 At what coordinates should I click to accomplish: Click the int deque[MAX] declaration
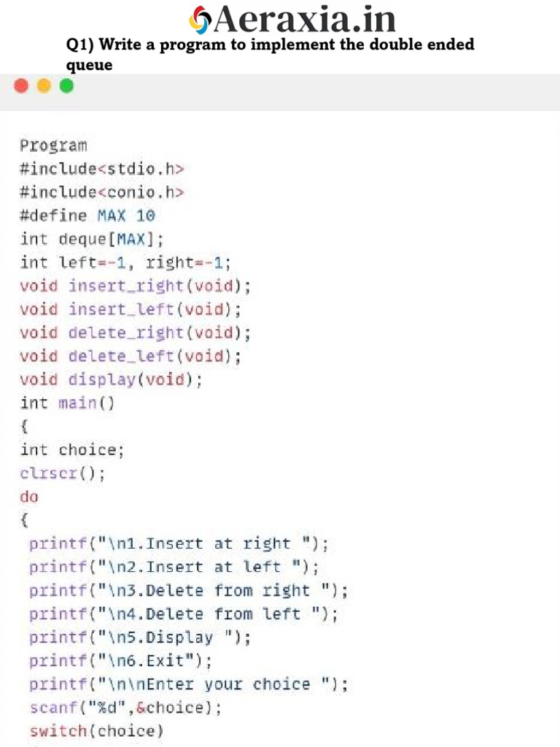pos(92,239)
